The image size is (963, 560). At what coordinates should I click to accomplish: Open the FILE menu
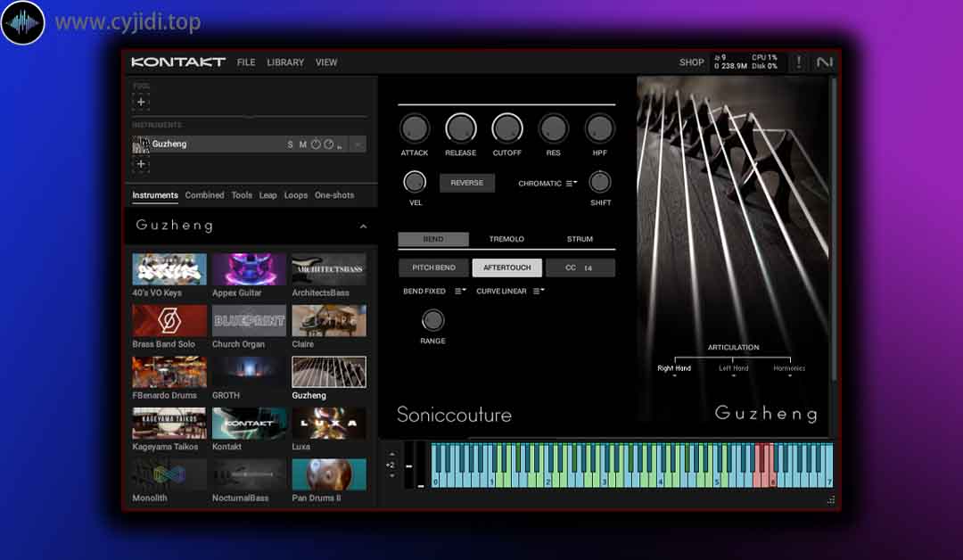246,62
